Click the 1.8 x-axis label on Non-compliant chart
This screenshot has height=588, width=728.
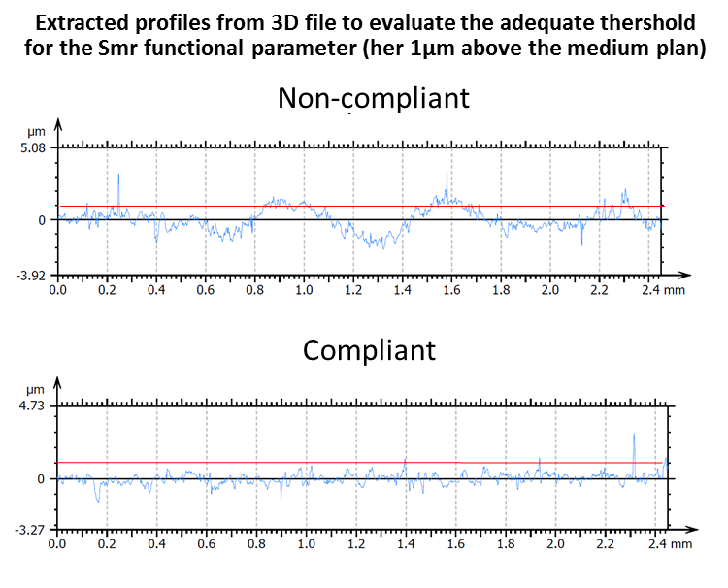[x=501, y=290]
